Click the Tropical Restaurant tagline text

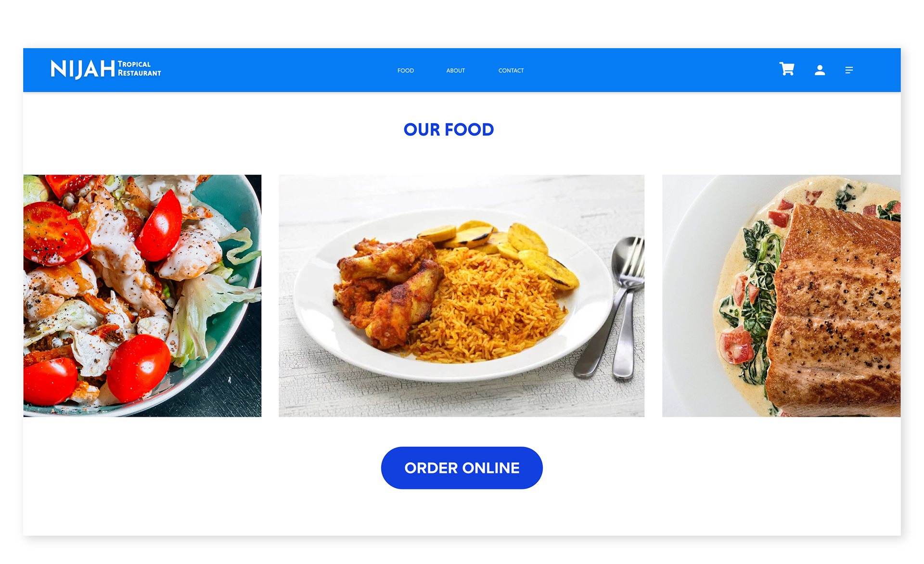pyautogui.click(x=139, y=69)
